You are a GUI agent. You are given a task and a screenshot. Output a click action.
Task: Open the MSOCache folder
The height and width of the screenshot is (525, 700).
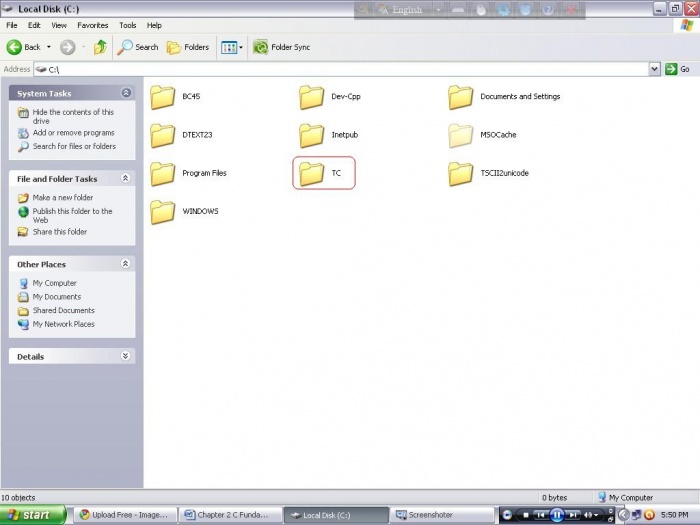click(461, 135)
